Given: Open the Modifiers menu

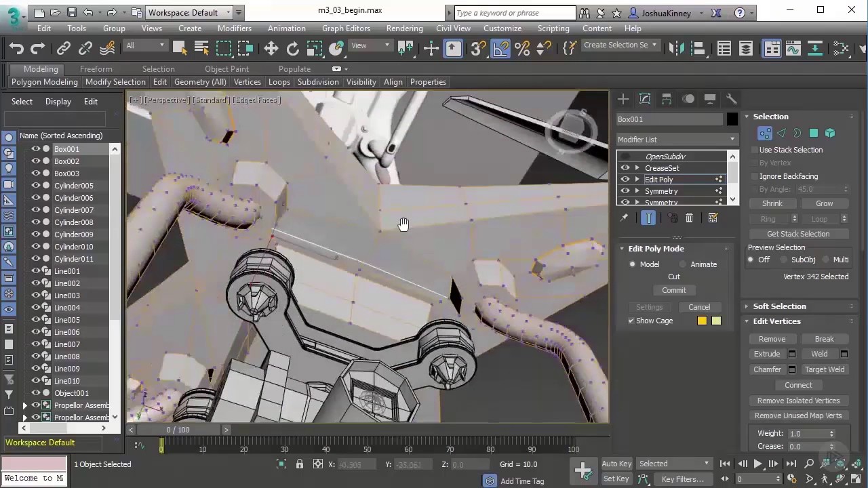Looking at the screenshot, I should click(x=234, y=28).
